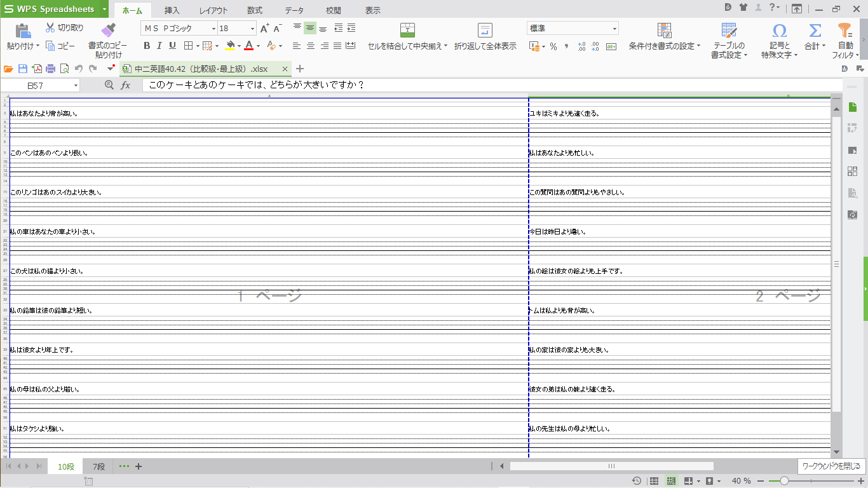Toggle bottom vertical alignment
868x488 pixels.
[323, 28]
